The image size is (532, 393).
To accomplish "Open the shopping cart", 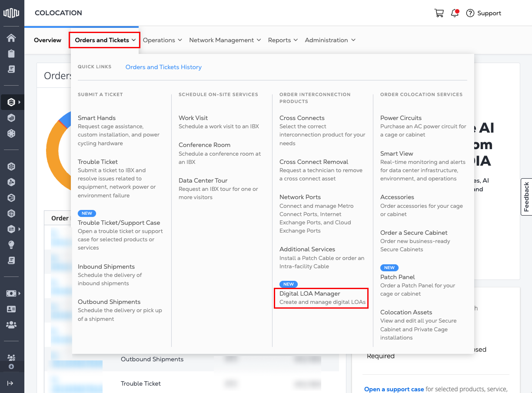I will pyautogui.click(x=439, y=13).
